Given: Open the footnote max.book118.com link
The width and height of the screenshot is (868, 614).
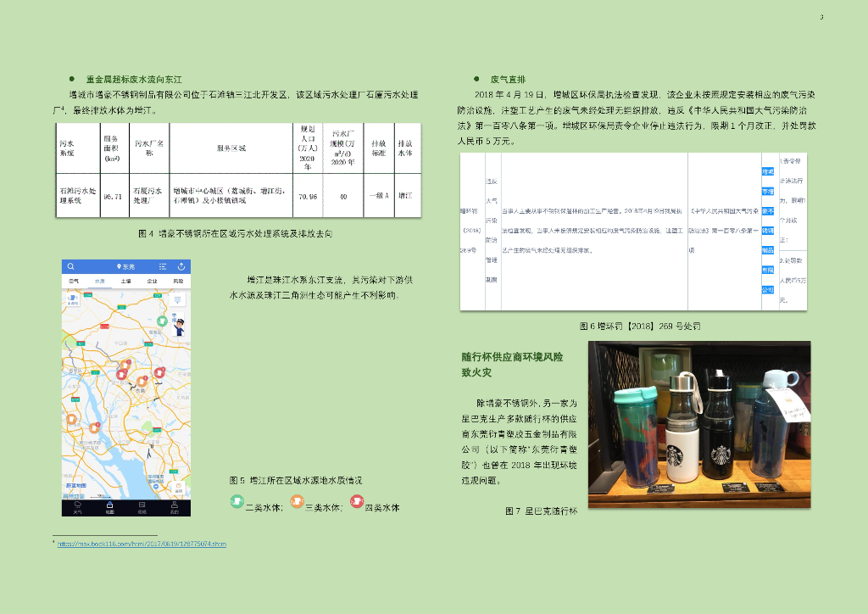Looking at the screenshot, I should (x=142, y=544).
